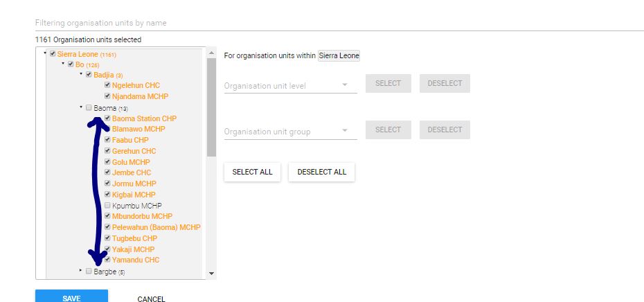Collapse the Baoma tree node

coord(80,107)
